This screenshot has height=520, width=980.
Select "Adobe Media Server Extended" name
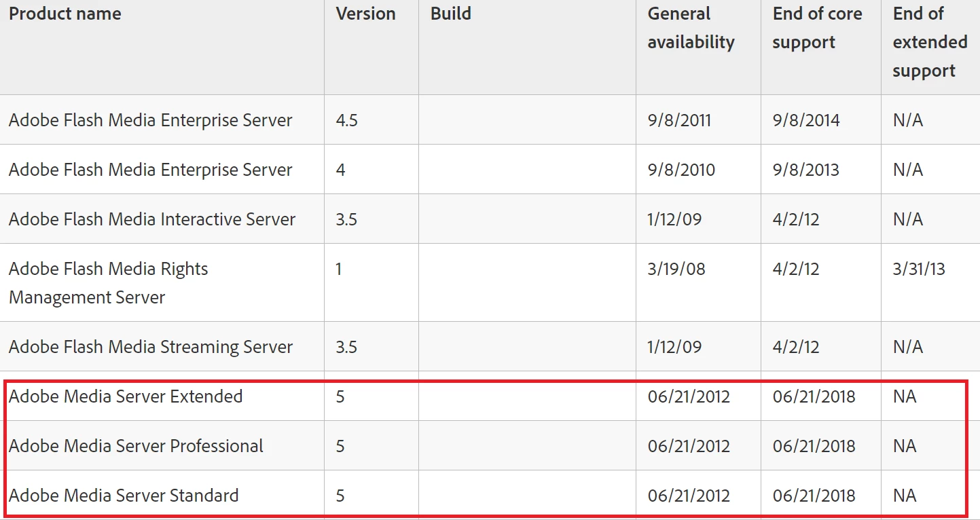coord(126,396)
